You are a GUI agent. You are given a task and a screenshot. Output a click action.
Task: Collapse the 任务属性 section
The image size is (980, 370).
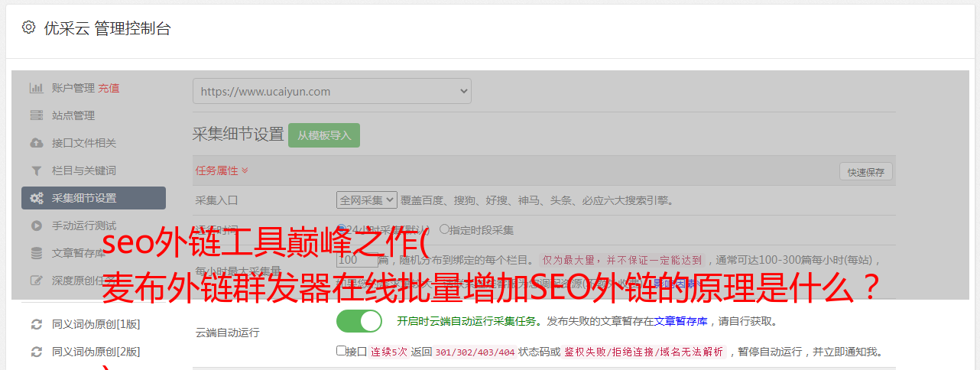pos(222,170)
